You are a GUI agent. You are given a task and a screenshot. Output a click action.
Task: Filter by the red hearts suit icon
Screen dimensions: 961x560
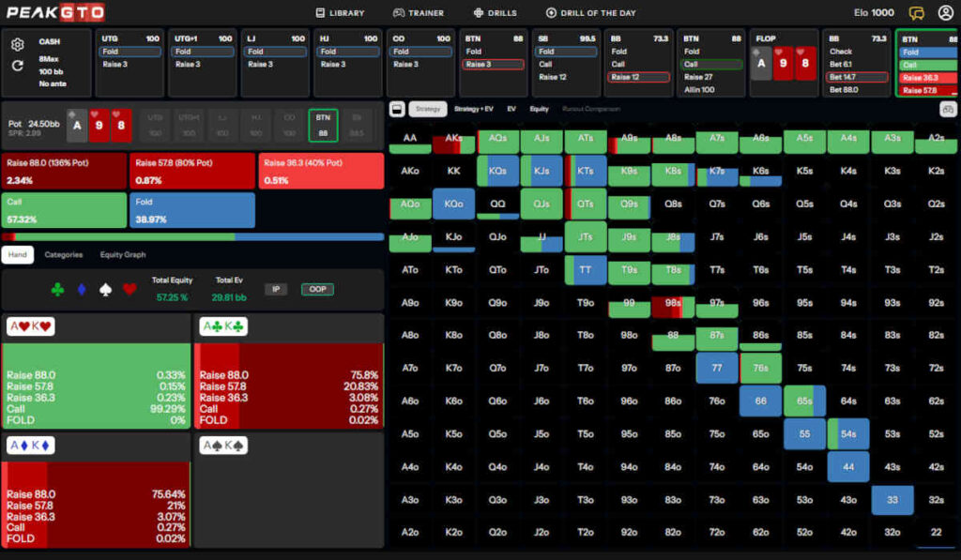tap(129, 290)
